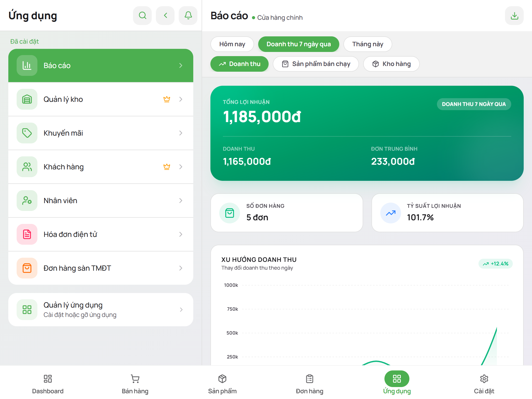The image size is (532, 399).
Task: Open the Khuyến mãi app entry
Action: [x=101, y=133]
